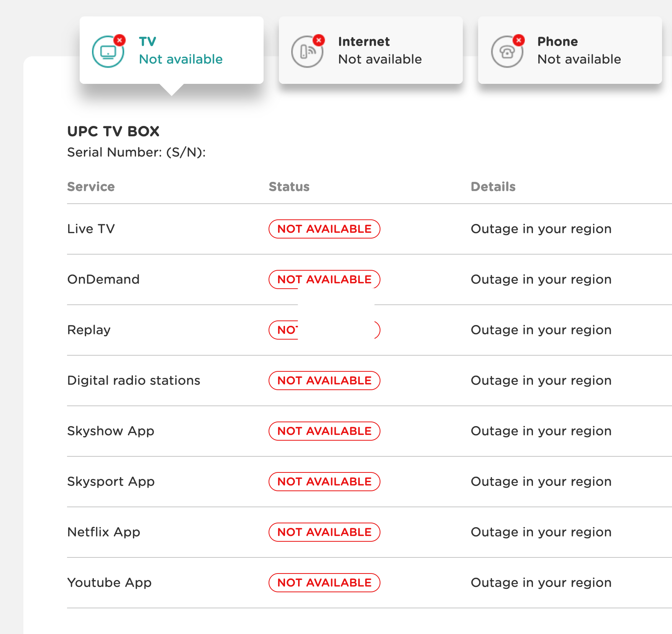
Task: Click Live TV NOT AVAILABLE status badge
Action: [324, 229]
